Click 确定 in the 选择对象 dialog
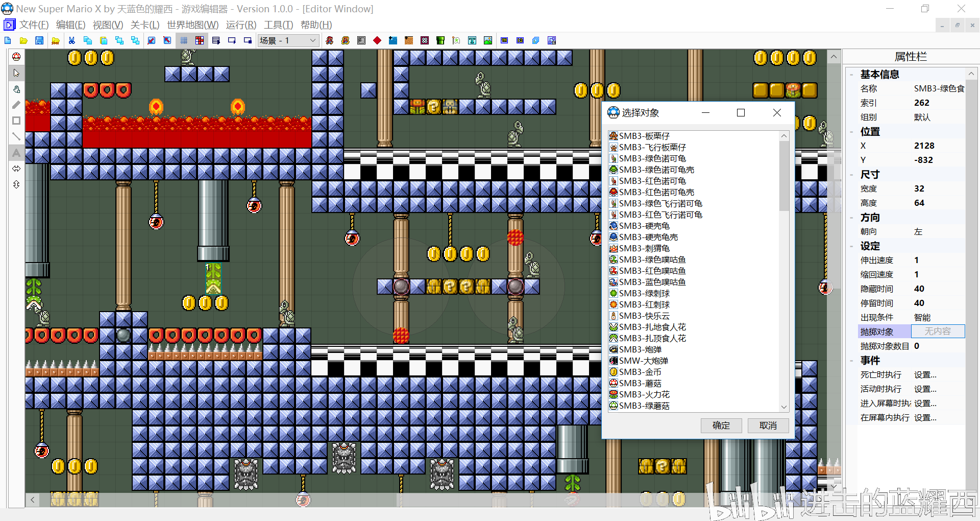Viewport: 980px width, 521px height. (721, 425)
